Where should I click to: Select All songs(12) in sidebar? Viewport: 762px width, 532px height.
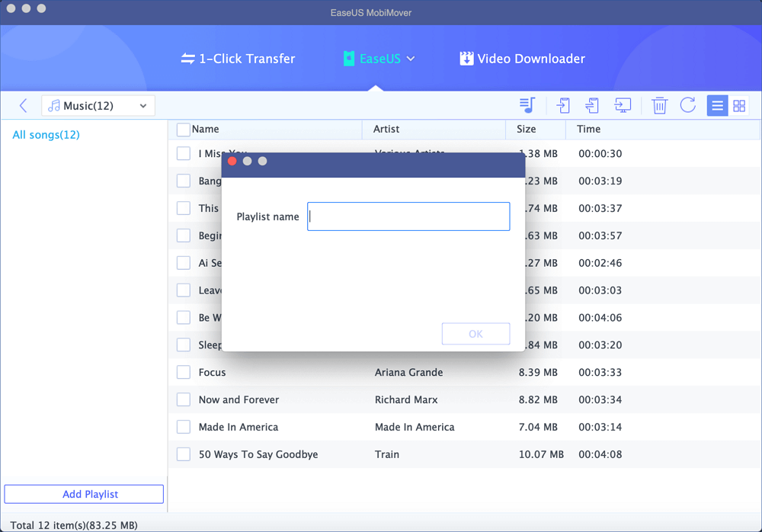tap(46, 135)
